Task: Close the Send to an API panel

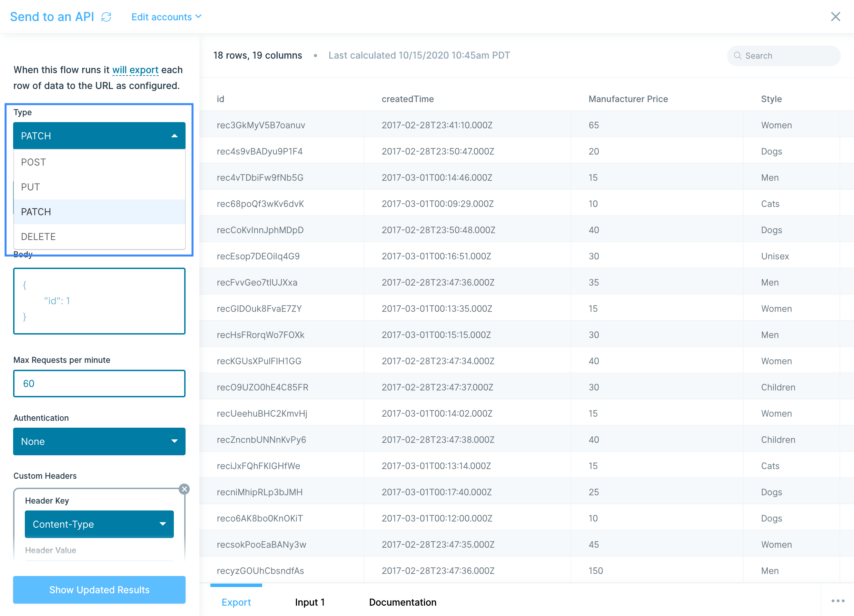Action: click(835, 17)
